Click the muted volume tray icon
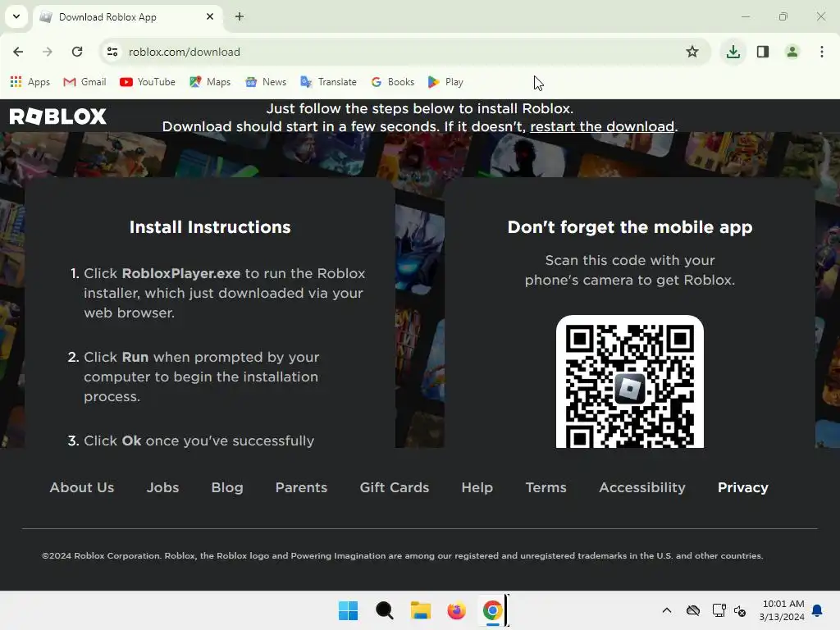840x630 pixels. (741, 610)
